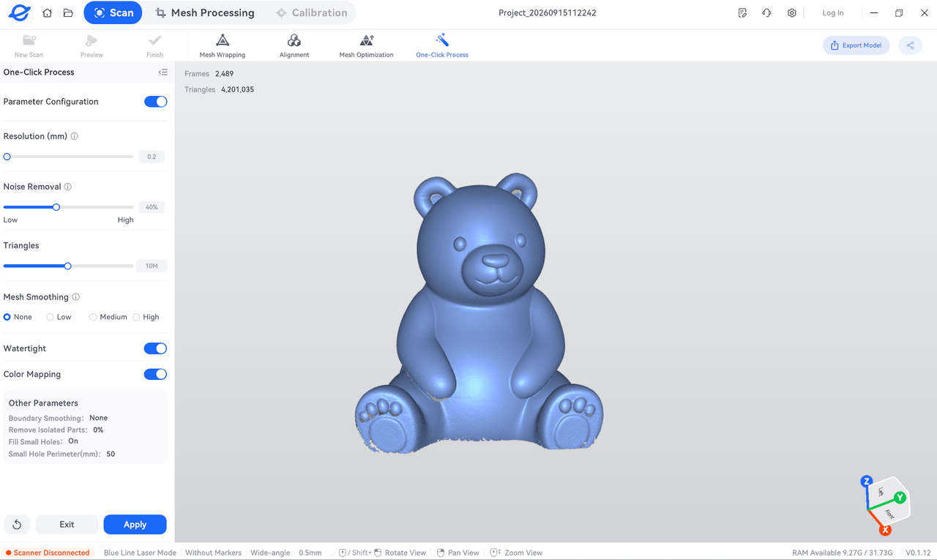Open the notes document icon
Image resolution: width=937 pixels, height=560 pixels.
coord(742,13)
